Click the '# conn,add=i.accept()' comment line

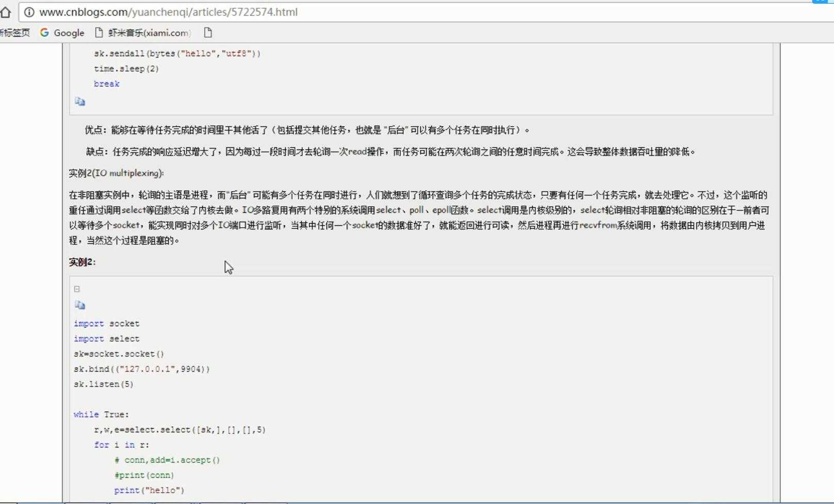pos(167,460)
